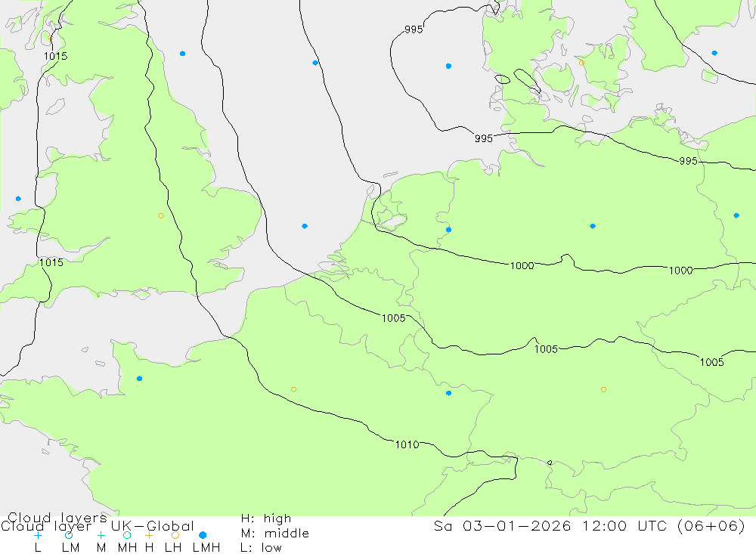Click the 'L: low' legend text
Screen dimensions: 756x554
point(262,548)
